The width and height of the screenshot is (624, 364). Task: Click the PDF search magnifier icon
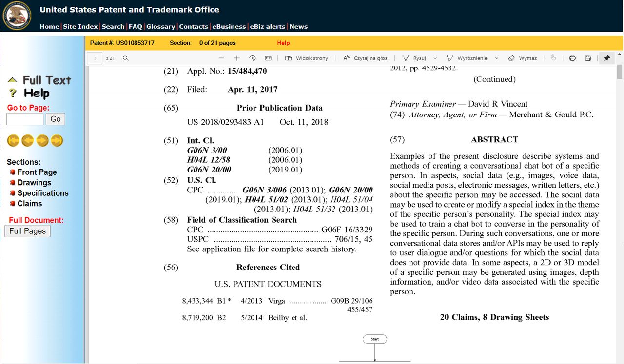click(126, 58)
